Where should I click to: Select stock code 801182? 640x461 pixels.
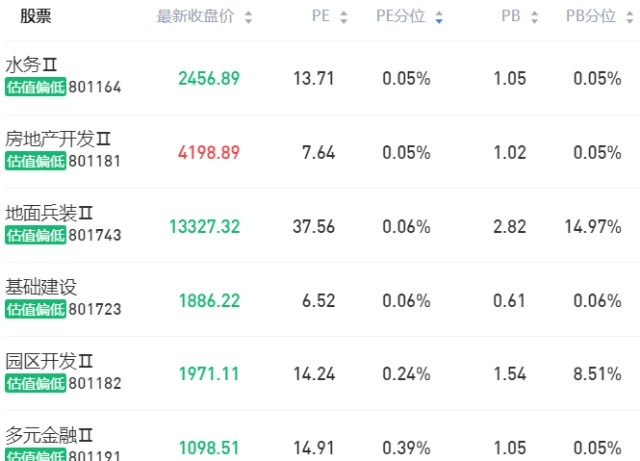(95, 383)
